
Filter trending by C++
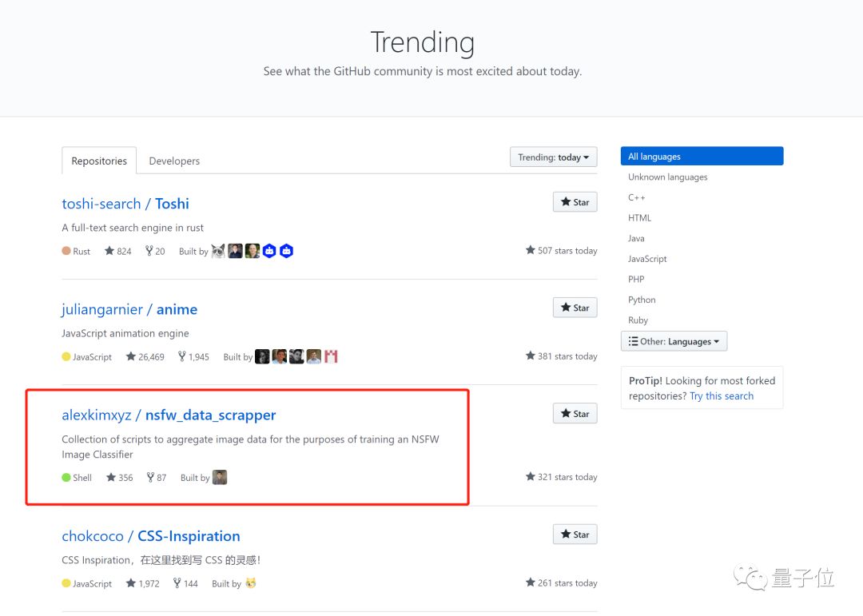click(x=636, y=197)
